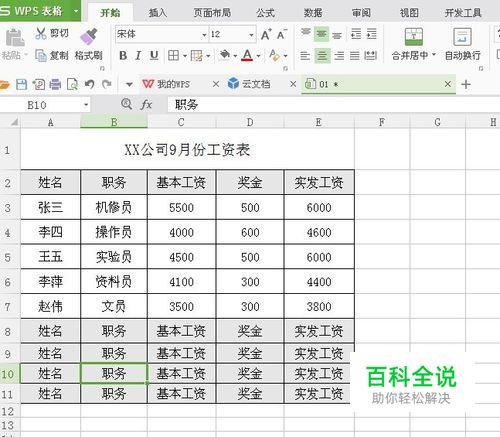The width and height of the screenshot is (500, 437).
Task: Toggle Middle Align vertical alignment
Action: click(x=321, y=34)
